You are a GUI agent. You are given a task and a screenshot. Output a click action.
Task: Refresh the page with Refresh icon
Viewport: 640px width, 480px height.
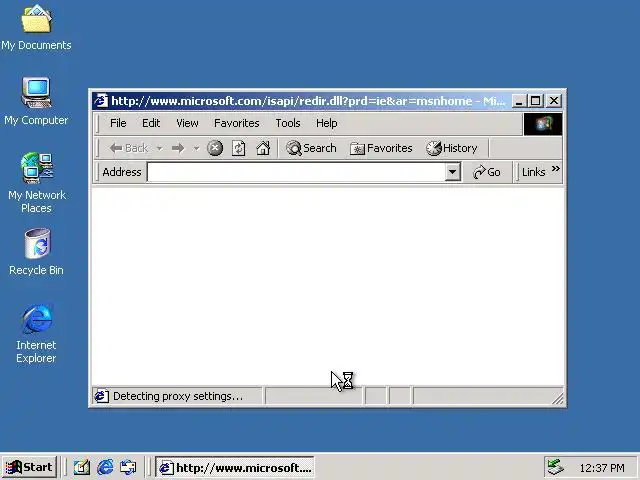[x=239, y=148]
